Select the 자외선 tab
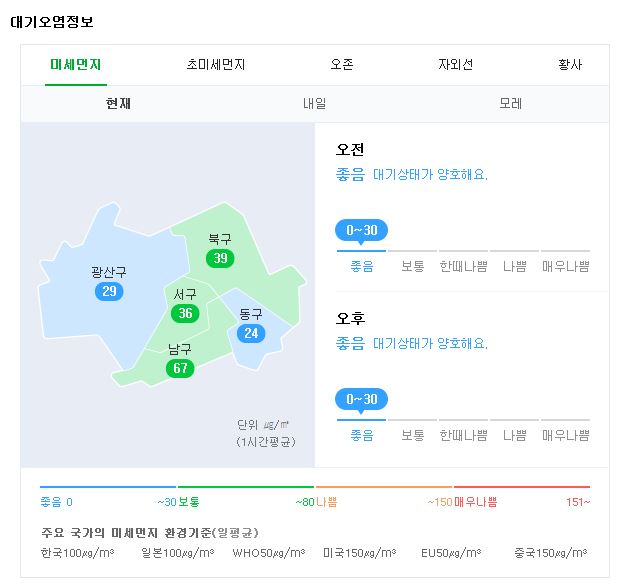621x584 pixels. point(455,65)
